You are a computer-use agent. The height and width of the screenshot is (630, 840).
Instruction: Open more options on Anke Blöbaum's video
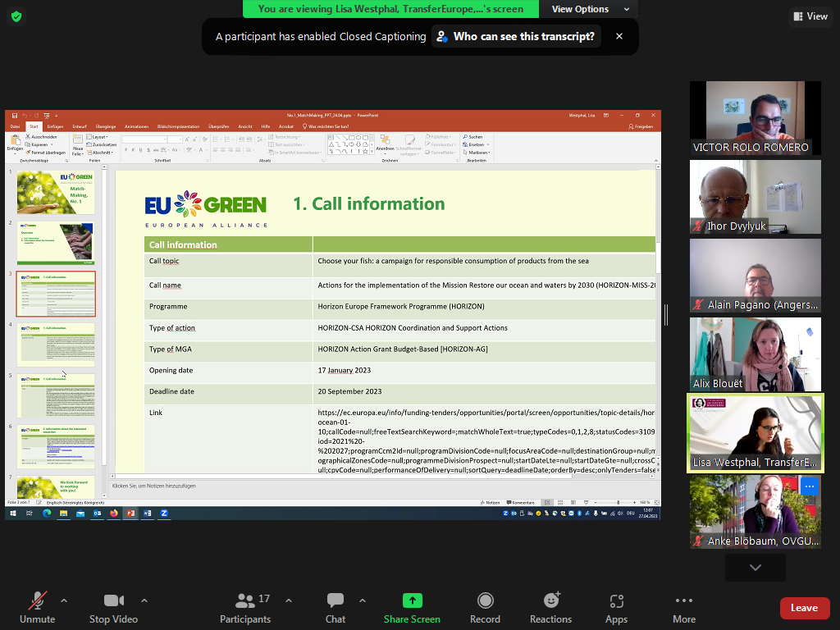click(x=810, y=486)
